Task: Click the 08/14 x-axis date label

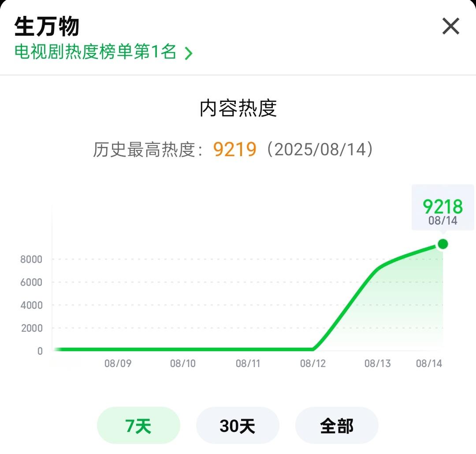Action: pos(429,363)
